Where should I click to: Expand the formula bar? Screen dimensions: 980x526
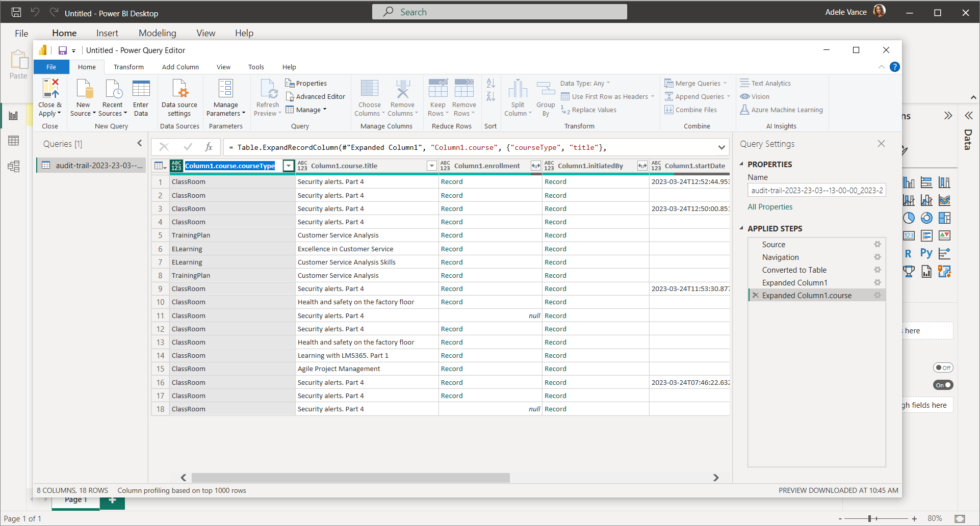pyautogui.click(x=721, y=147)
